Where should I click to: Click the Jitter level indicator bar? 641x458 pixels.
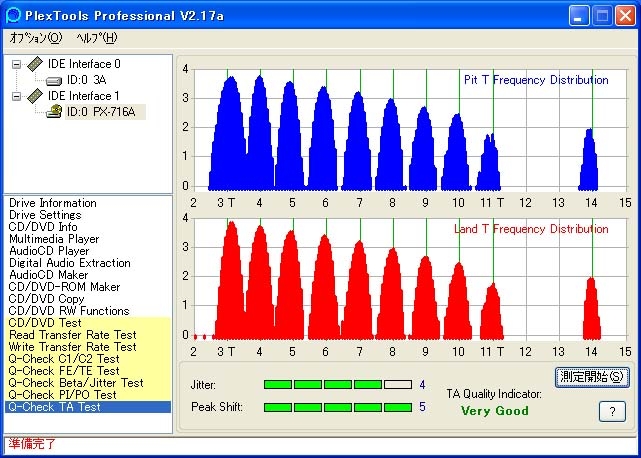[x=337, y=384]
